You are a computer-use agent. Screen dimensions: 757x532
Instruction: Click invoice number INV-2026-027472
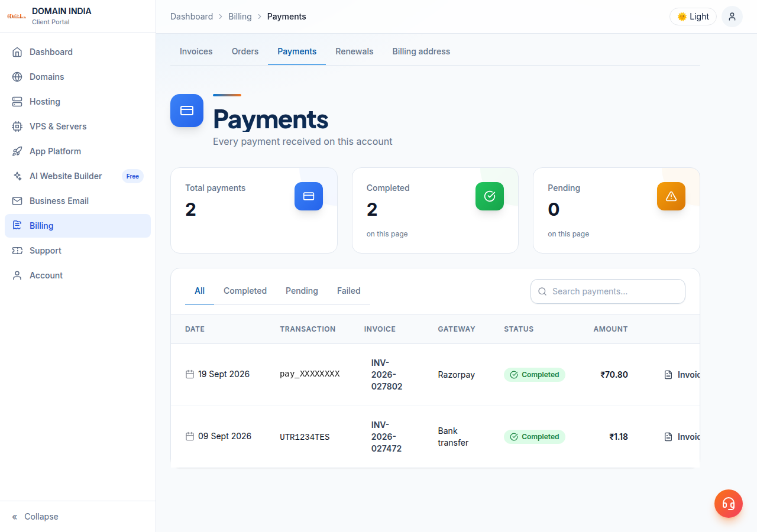(x=387, y=437)
